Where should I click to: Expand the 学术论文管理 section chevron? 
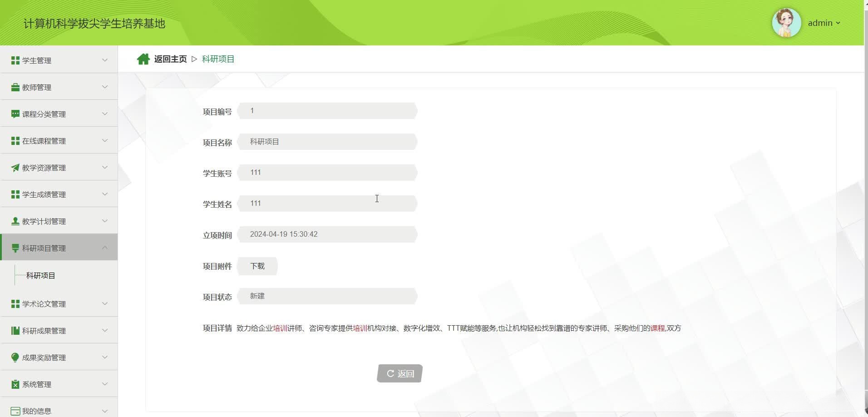click(x=105, y=303)
